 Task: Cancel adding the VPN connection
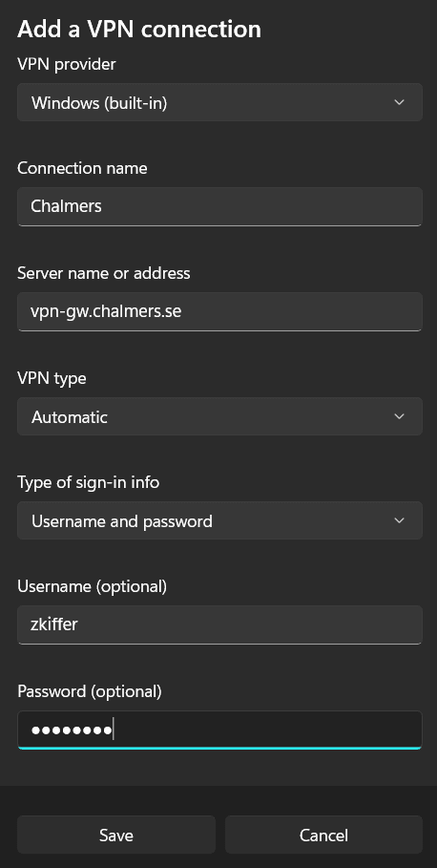[323, 835]
